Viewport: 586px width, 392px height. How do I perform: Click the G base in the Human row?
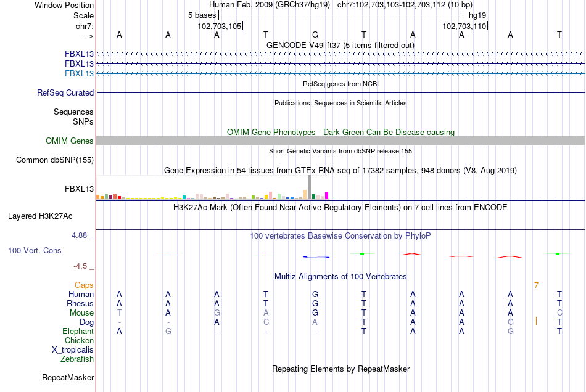(x=315, y=294)
